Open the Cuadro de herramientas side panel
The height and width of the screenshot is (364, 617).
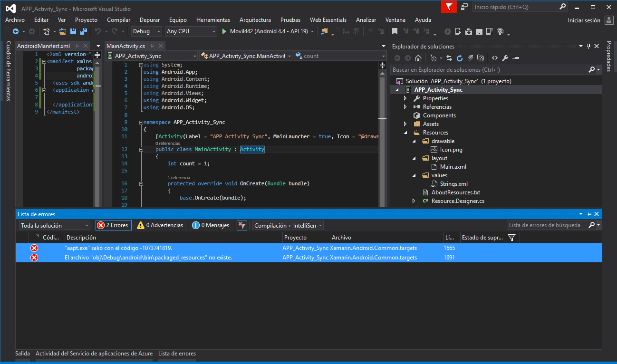(x=8, y=71)
